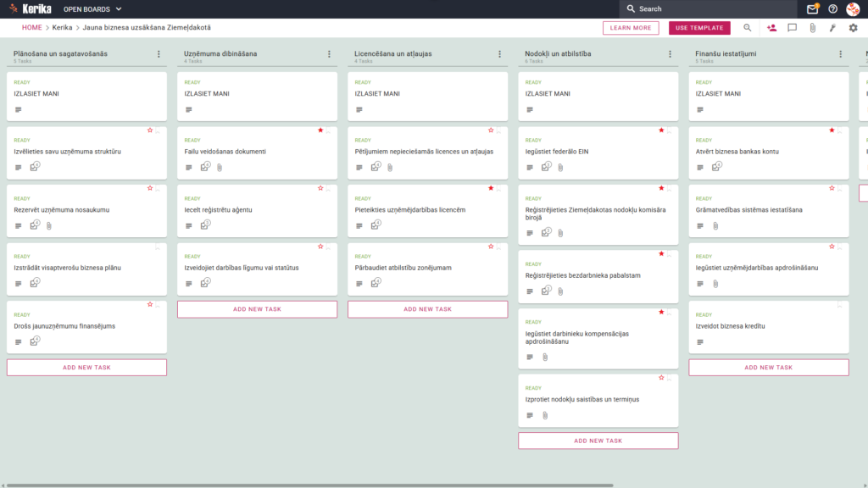Screen dimensions: 868x488
Task: Open the help question mark icon
Action: (832, 8)
